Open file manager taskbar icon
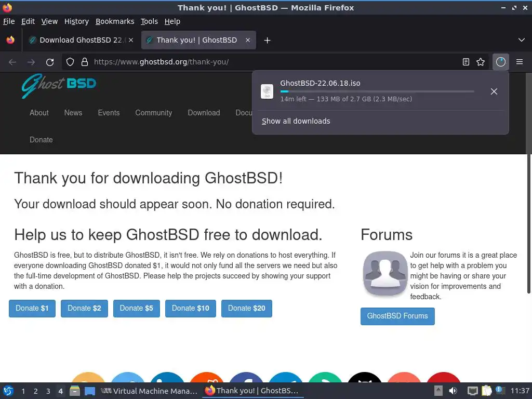The width and height of the screenshot is (532, 399). pyautogui.click(x=75, y=391)
